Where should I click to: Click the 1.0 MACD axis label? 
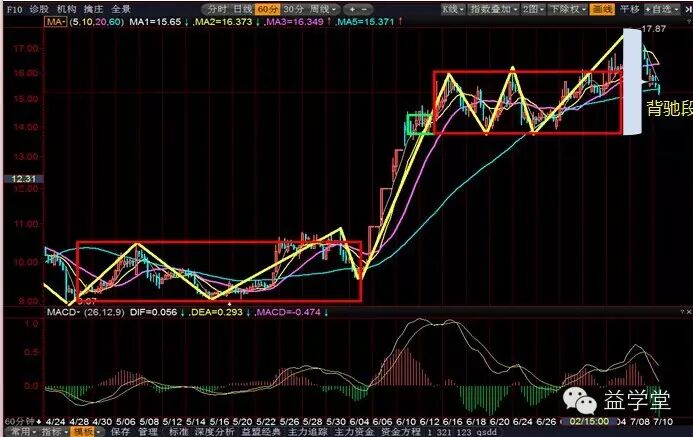click(x=31, y=324)
